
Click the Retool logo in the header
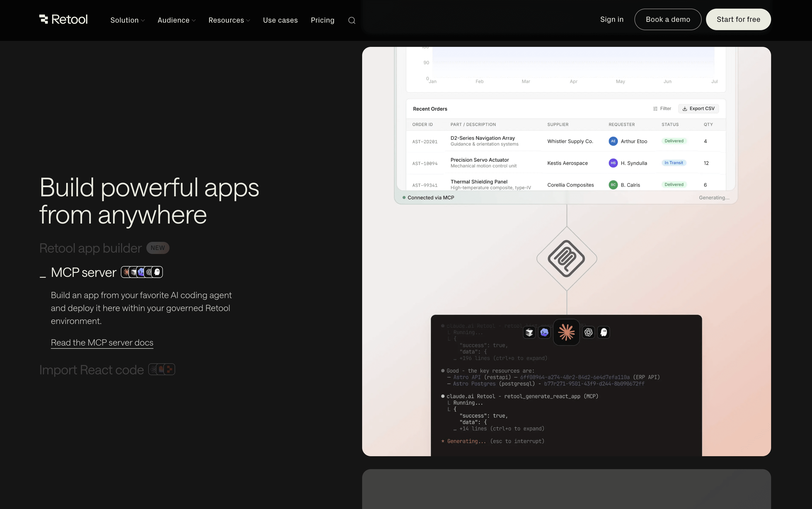[63, 19]
